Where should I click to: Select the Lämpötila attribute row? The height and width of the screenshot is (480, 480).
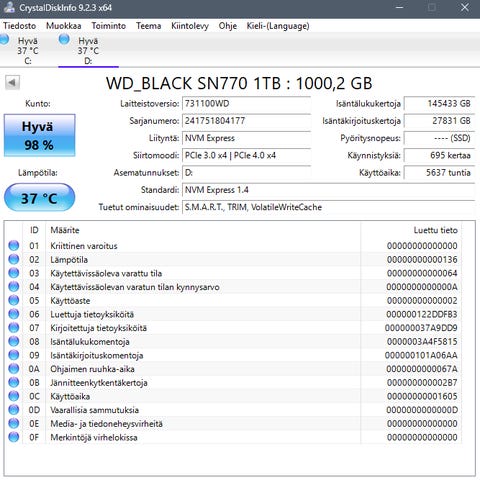click(x=233, y=259)
